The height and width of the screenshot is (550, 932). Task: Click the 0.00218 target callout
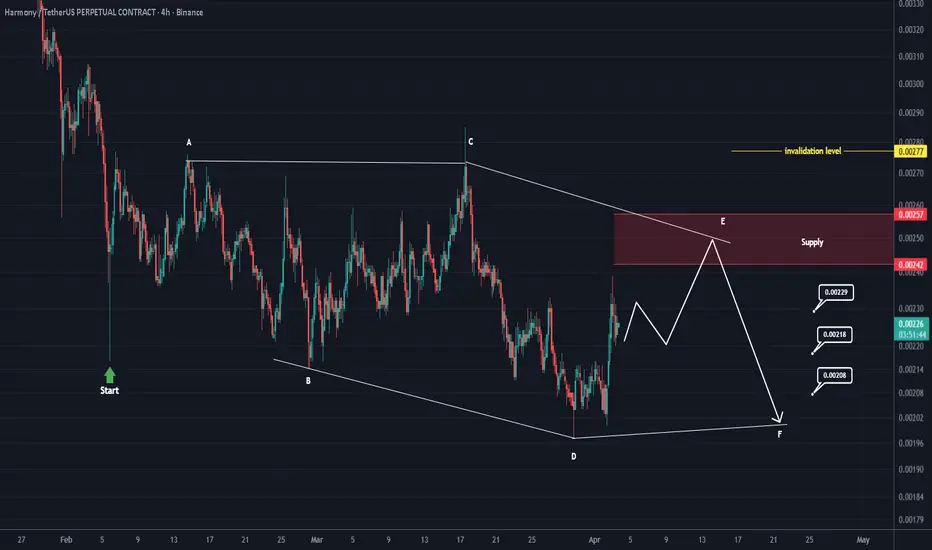click(x=835, y=335)
